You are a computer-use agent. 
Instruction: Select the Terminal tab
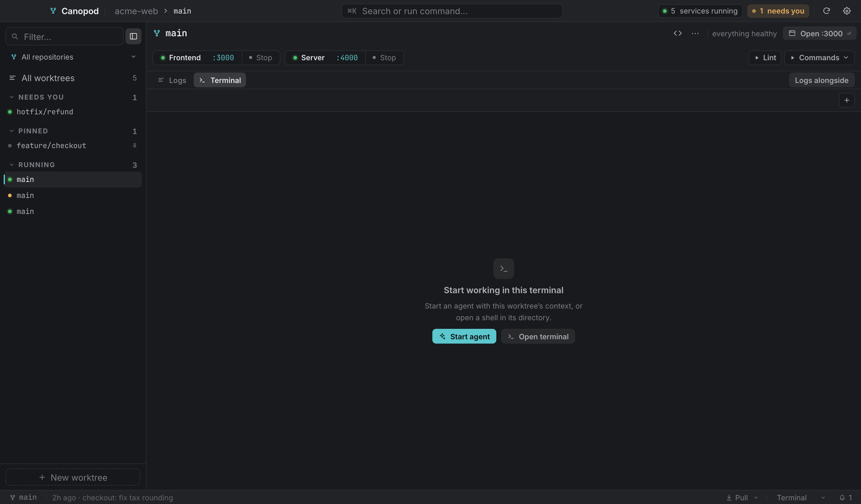[x=220, y=80]
